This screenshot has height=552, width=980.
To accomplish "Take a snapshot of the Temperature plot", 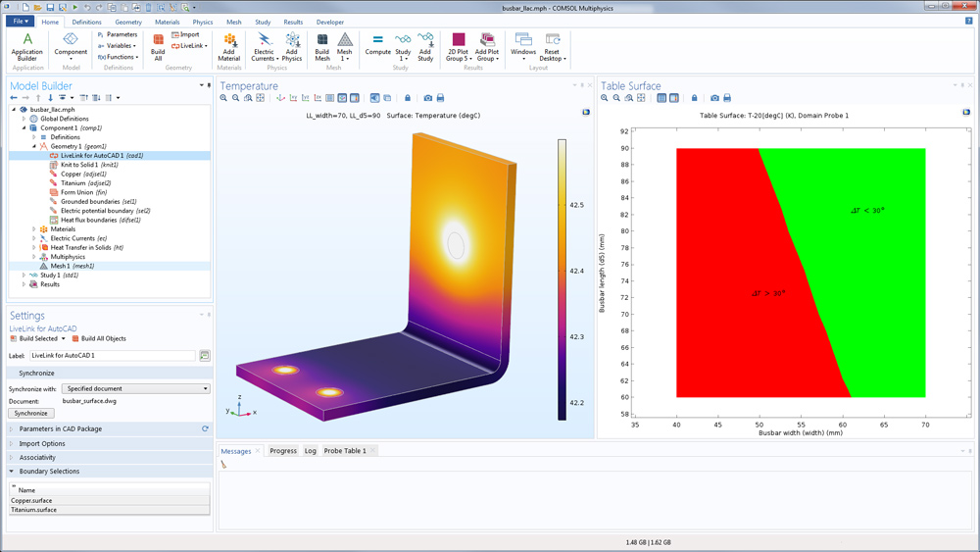I will [x=427, y=98].
